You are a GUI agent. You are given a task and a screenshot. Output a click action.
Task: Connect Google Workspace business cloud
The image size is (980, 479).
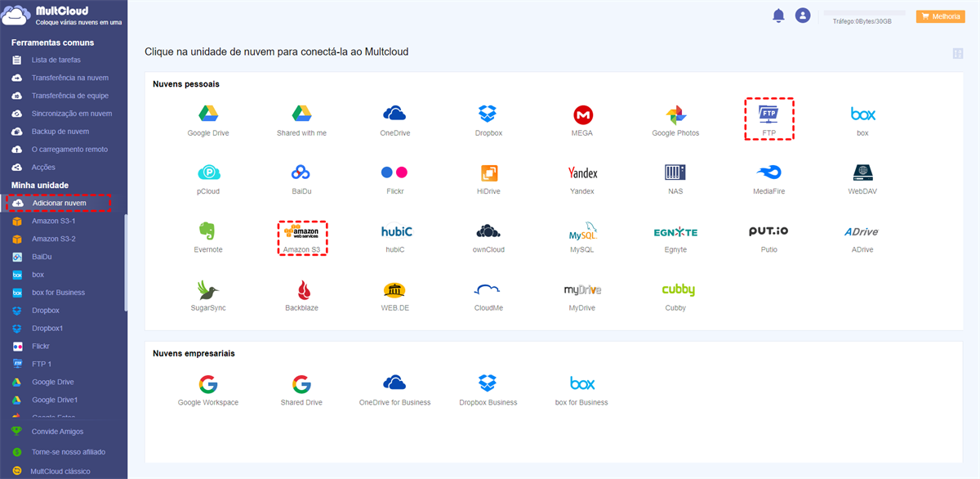coord(208,384)
